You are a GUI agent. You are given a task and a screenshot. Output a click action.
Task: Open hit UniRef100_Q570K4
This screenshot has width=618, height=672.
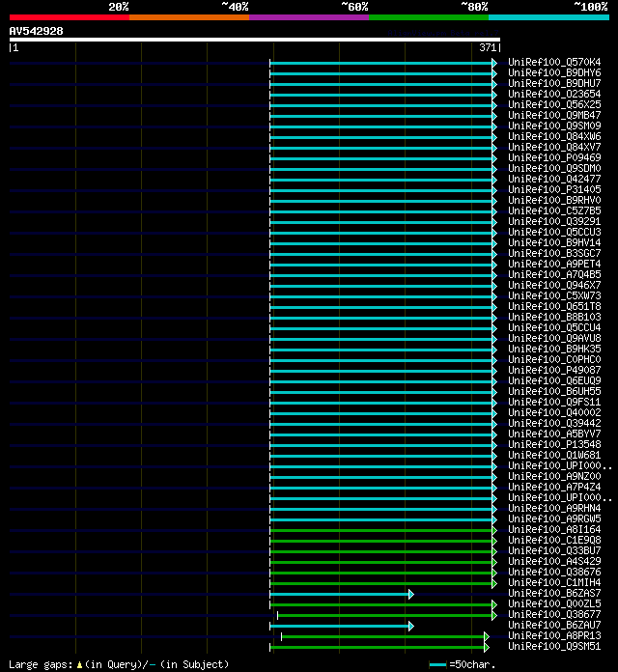(x=554, y=62)
